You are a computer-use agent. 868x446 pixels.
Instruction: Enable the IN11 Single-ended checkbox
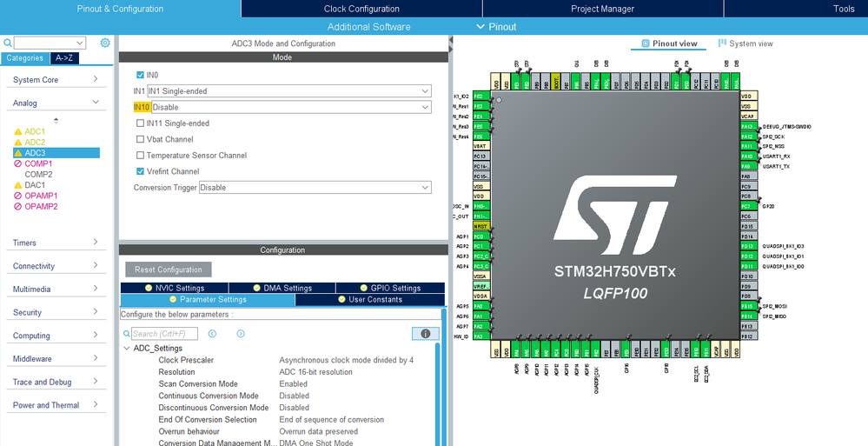(141, 123)
